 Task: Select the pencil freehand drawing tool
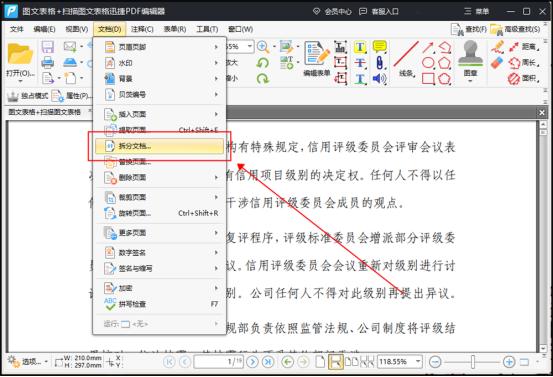pos(497,47)
